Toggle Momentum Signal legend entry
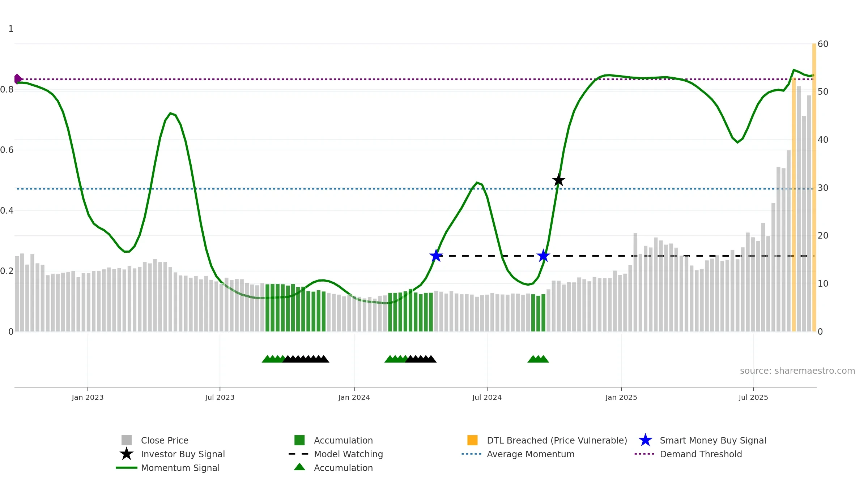Image resolution: width=868 pixels, height=488 pixels. (x=180, y=468)
